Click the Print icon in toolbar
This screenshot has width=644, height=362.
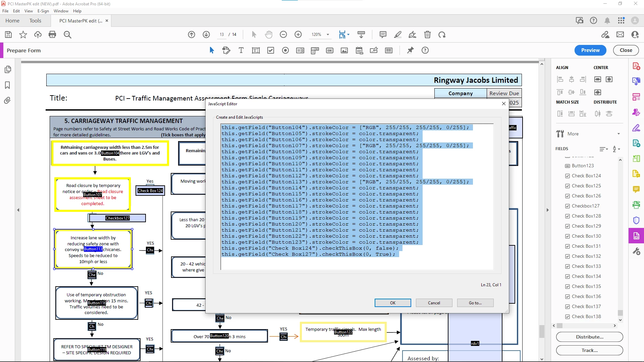pyautogui.click(x=52, y=35)
